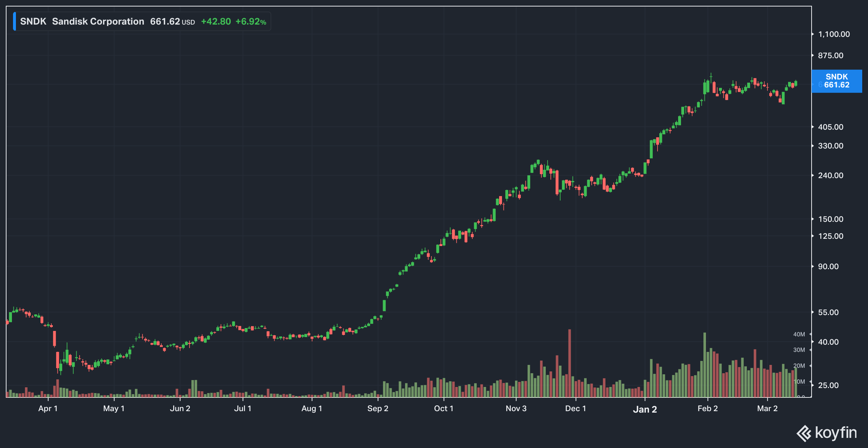
Task: Click the 20M volume axis label
Action: (799, 366)
